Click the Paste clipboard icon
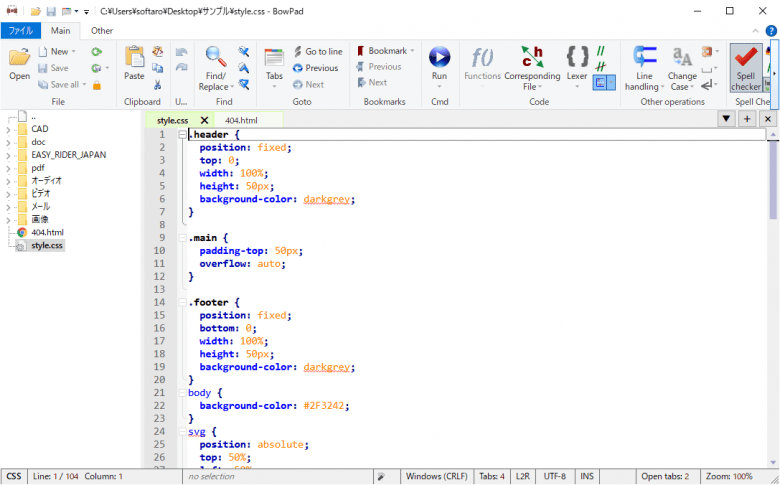The image size is (780, 485). 134,57
